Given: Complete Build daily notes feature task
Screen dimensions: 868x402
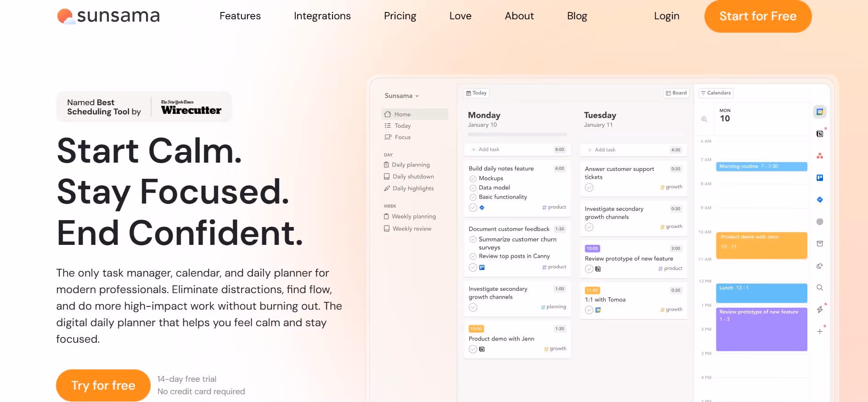Looking at the screenshot, I should point(473,208).
